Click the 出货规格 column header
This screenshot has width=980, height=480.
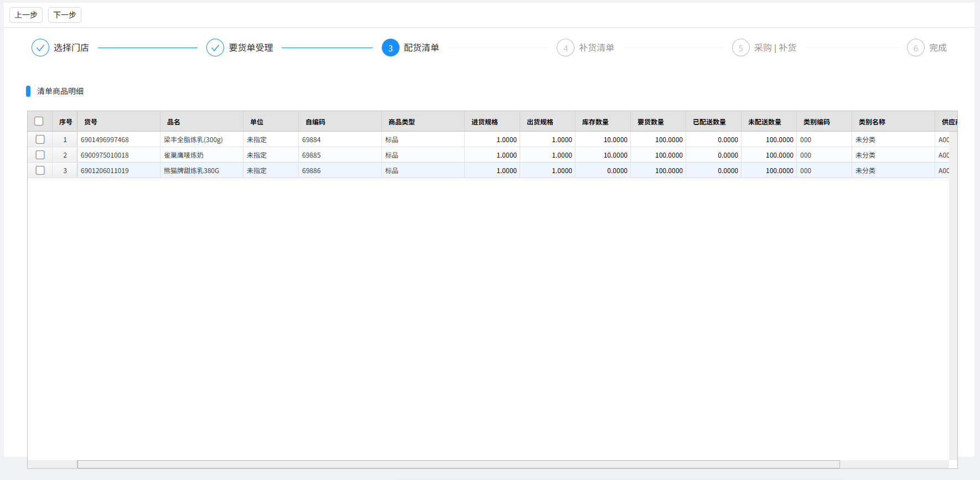548,122
